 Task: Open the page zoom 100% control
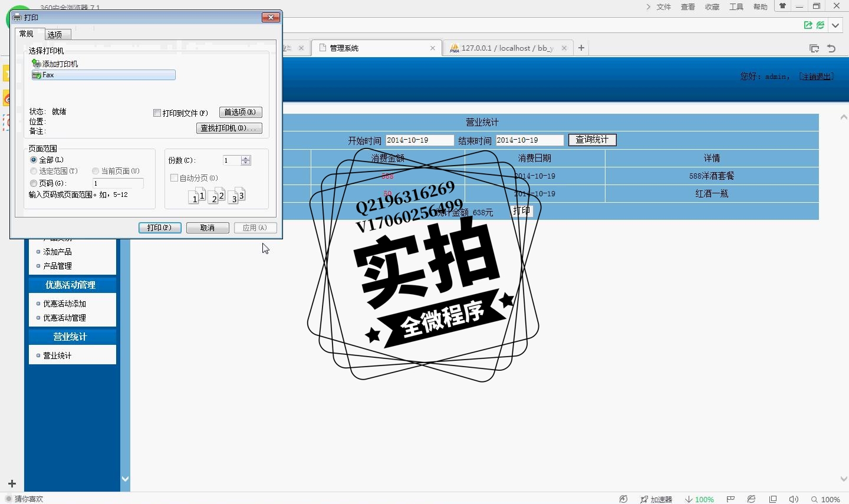825,499
